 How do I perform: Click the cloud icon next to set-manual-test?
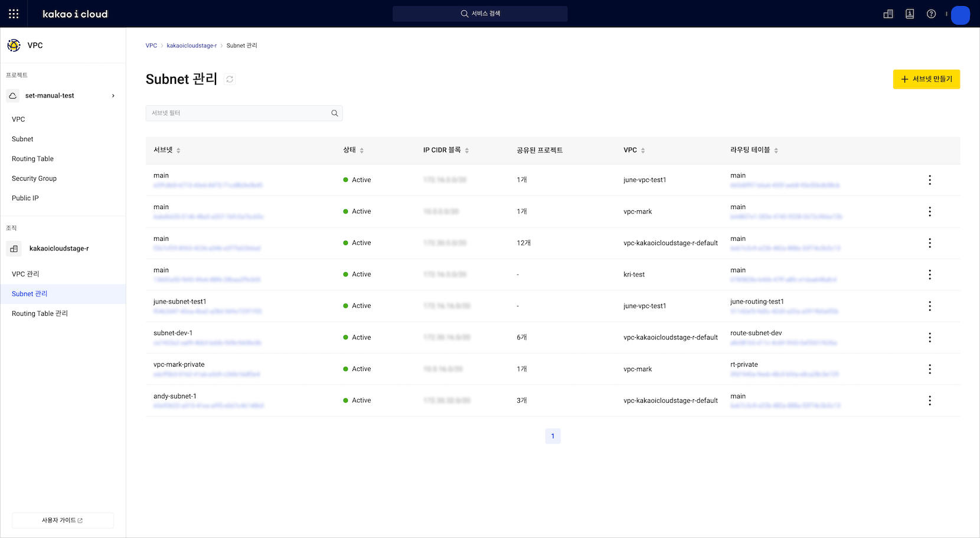[x=13, y=96]
